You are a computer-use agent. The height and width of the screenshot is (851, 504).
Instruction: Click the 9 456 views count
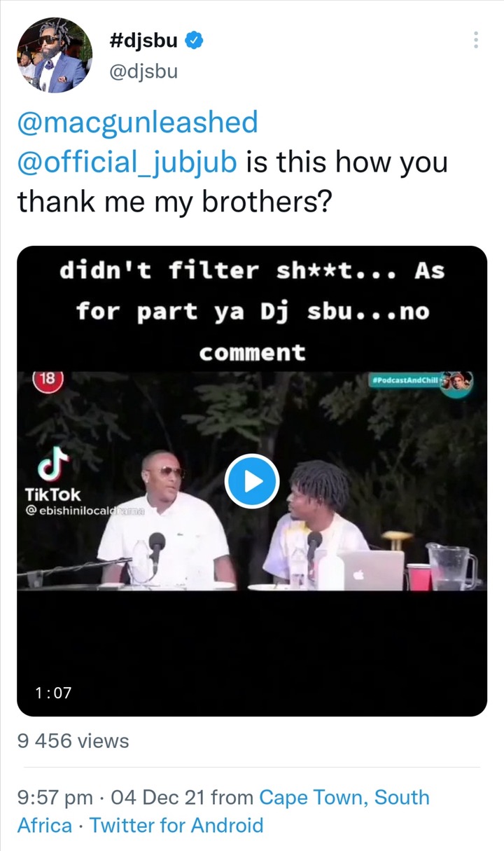tap(73, 740)
